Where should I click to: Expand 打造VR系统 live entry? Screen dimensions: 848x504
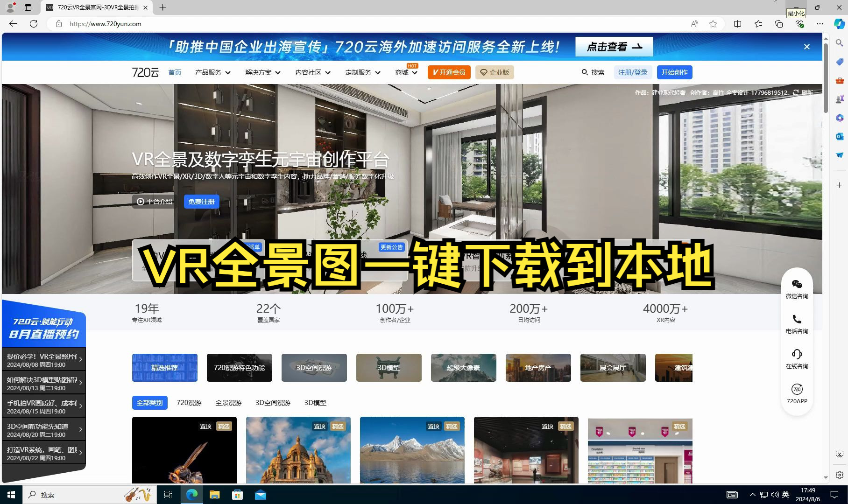(x=44, y=453)
